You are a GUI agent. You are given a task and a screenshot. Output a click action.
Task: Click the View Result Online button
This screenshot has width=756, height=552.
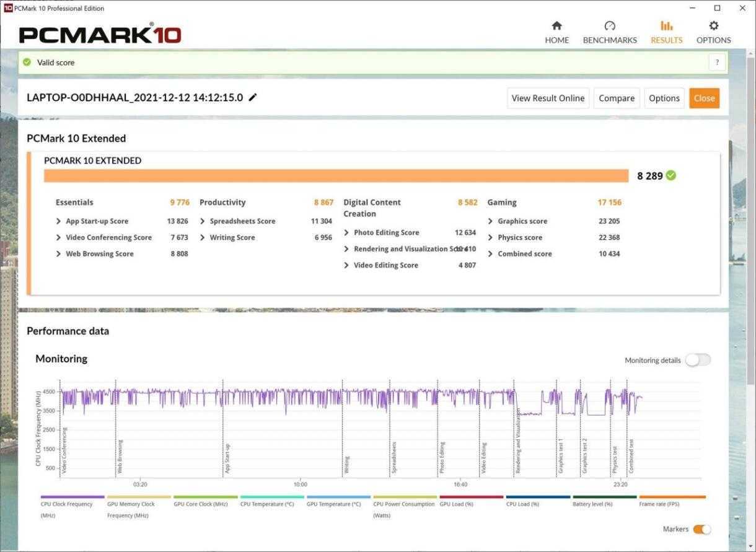coord(548,98)
